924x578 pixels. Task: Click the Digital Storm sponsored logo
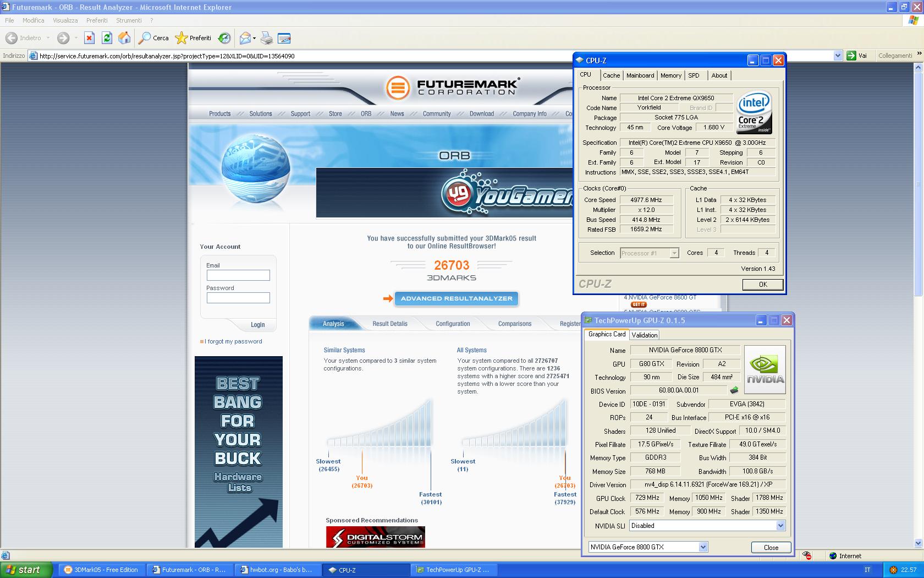[375, 537]
